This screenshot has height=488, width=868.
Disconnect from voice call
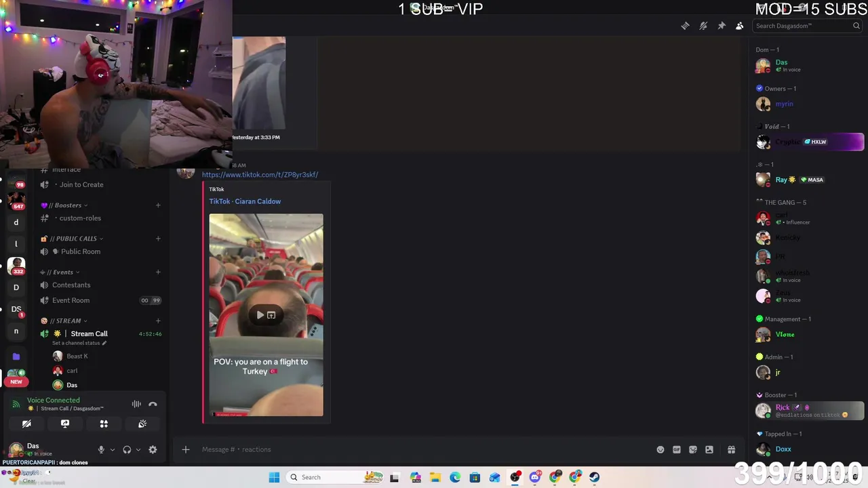153,404
